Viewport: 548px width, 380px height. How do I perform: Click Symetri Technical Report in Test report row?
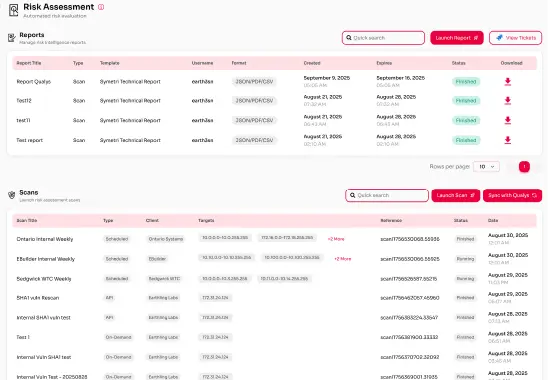(130, 140)
